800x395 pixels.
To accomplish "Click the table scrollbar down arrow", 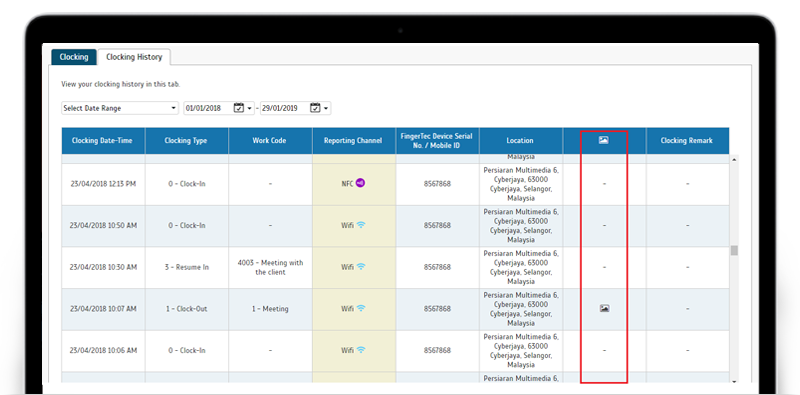I will pyautogui.click(x=734, y=381).
